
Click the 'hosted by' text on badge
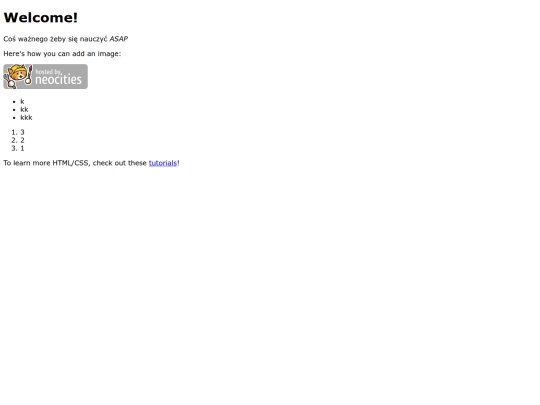pyautogui.click(x=49, y=72)
